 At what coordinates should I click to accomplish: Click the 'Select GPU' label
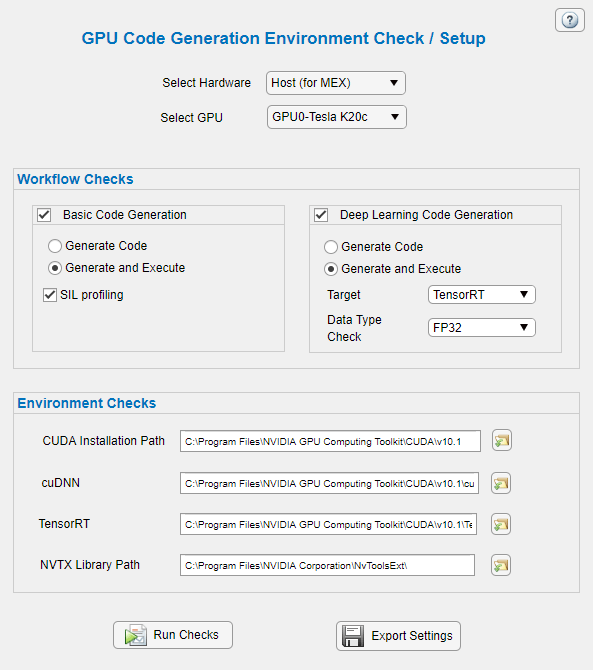pos(191,118)
